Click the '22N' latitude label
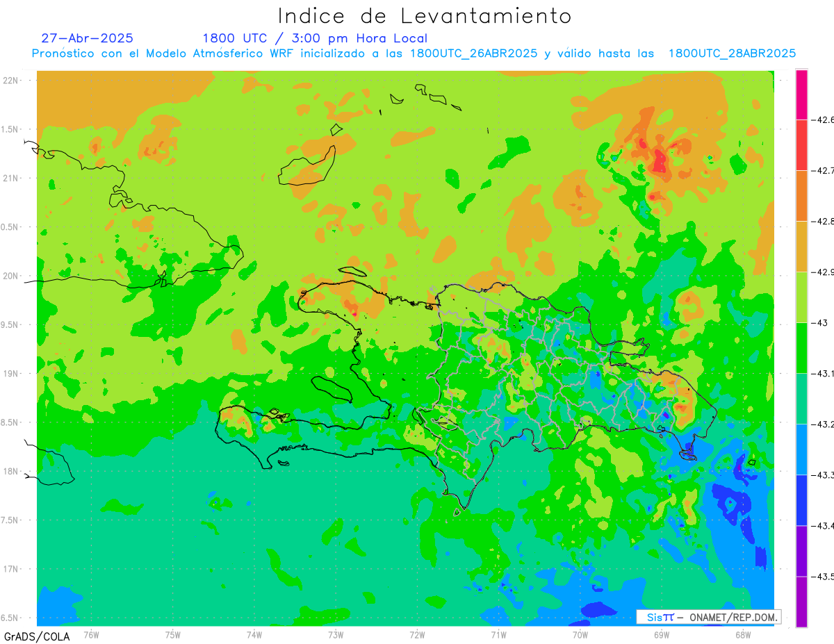The image size is (834, 644). click(x=10, y=81)
